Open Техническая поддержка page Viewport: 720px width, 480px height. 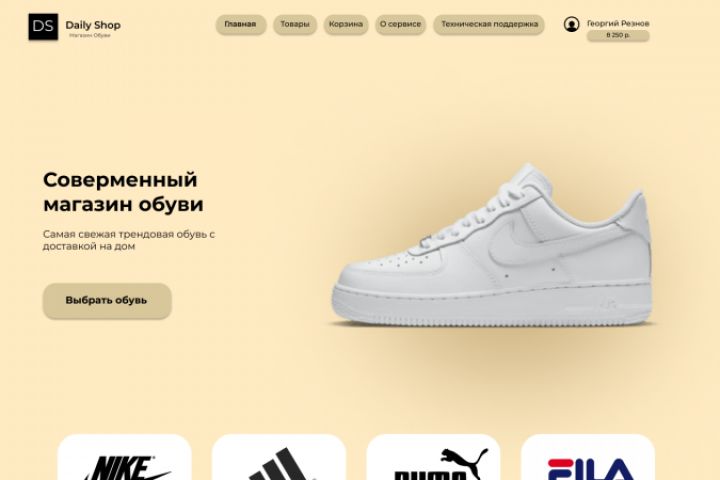tap(489, 24)
